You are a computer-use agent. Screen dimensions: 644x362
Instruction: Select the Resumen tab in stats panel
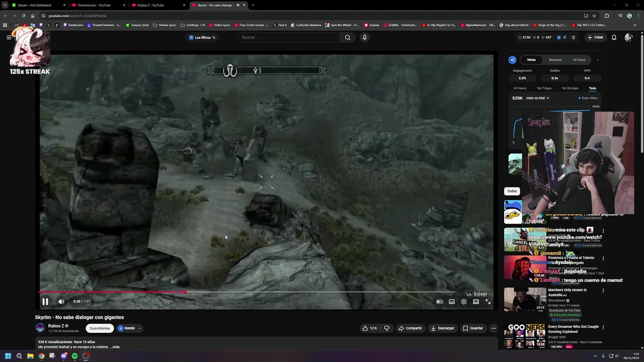pos(555,60)
